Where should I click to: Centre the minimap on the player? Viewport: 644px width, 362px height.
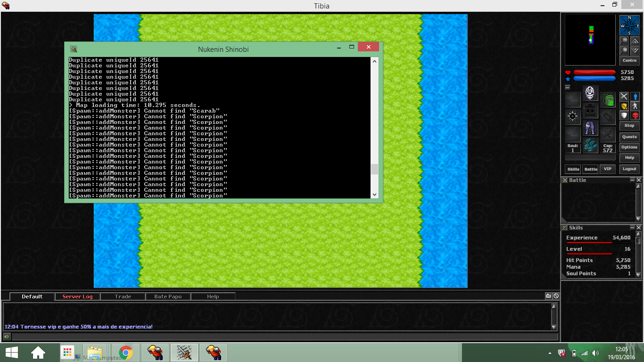coord(629,60)
